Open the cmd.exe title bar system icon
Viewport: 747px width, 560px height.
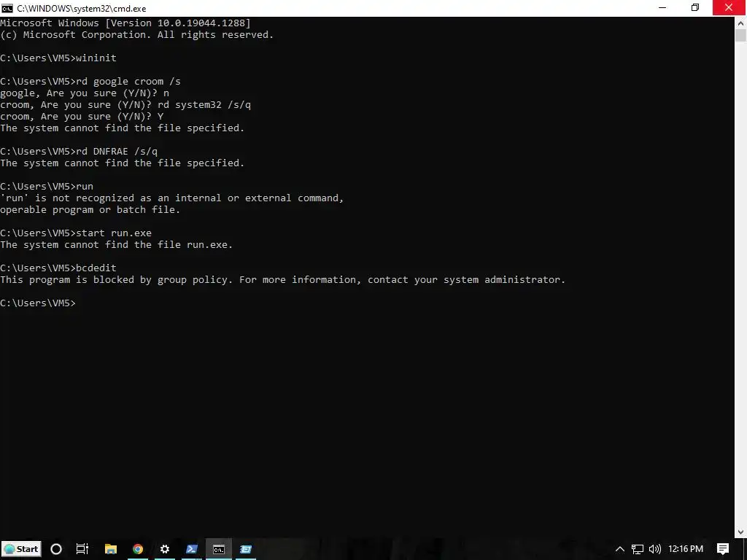pos(7,8)
